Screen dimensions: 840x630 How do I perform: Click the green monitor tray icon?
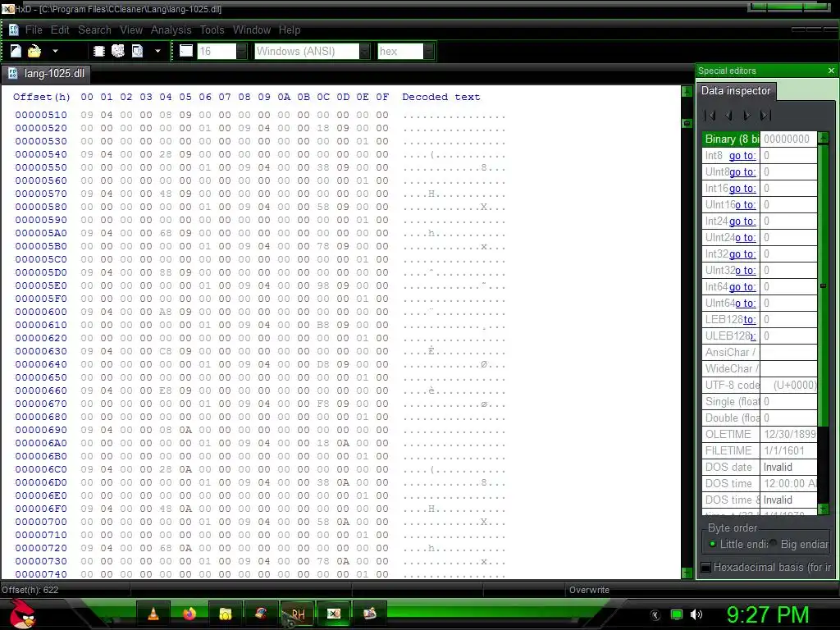(677, 614)
